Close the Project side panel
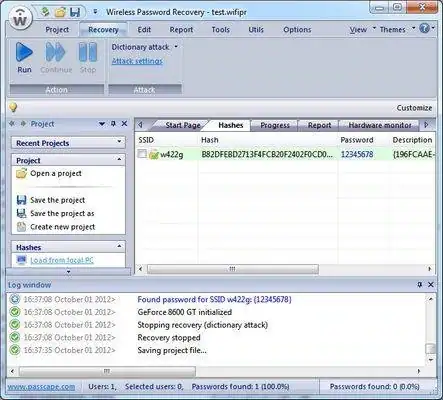443x400 pixels. click(x=124, y=124)
